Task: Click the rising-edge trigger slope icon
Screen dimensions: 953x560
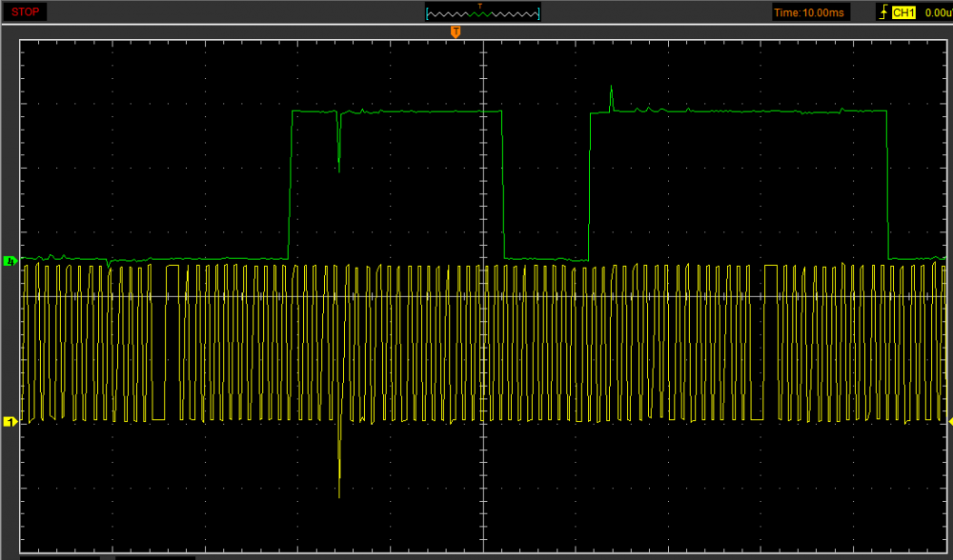Action: [x=882, y=12]
